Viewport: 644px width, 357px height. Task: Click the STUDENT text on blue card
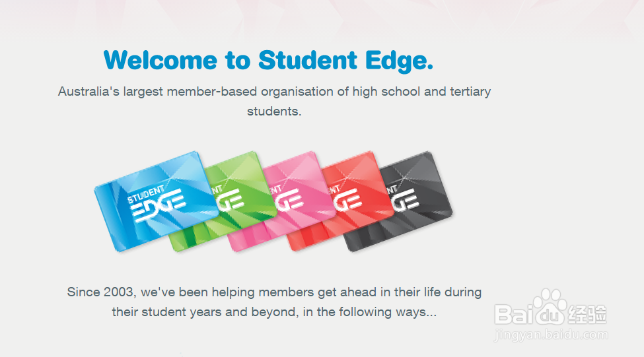click(146, 193)
